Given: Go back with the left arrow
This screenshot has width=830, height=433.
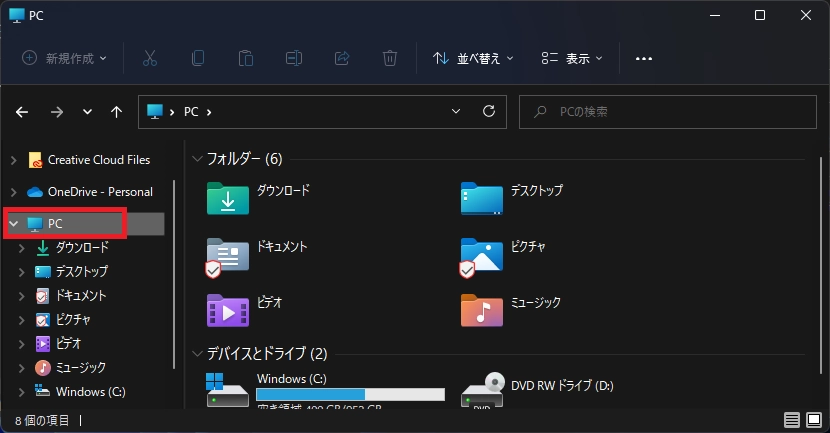Looking at the screenshot, I should tap(22, 112).
